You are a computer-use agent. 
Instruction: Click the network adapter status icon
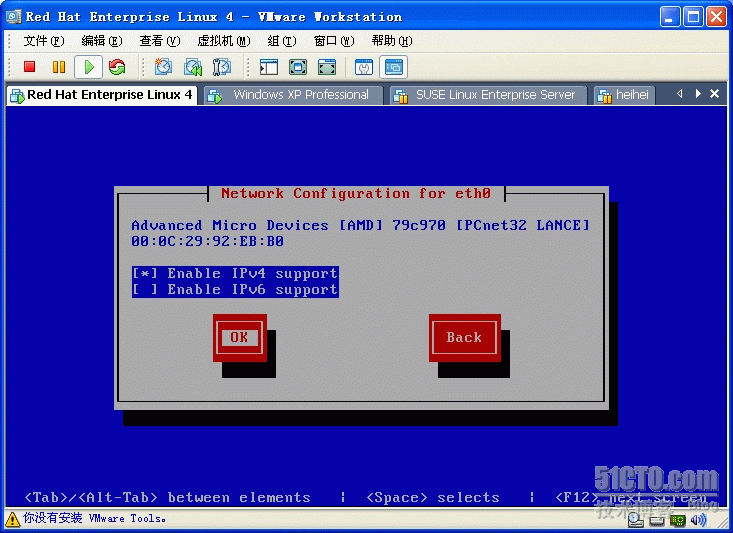point(678,520)
